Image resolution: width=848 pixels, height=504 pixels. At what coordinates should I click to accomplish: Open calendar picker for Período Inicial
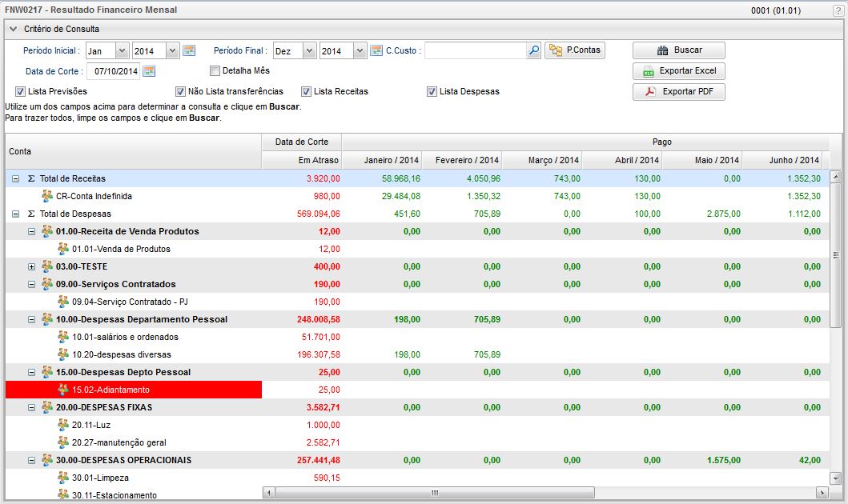189,51
